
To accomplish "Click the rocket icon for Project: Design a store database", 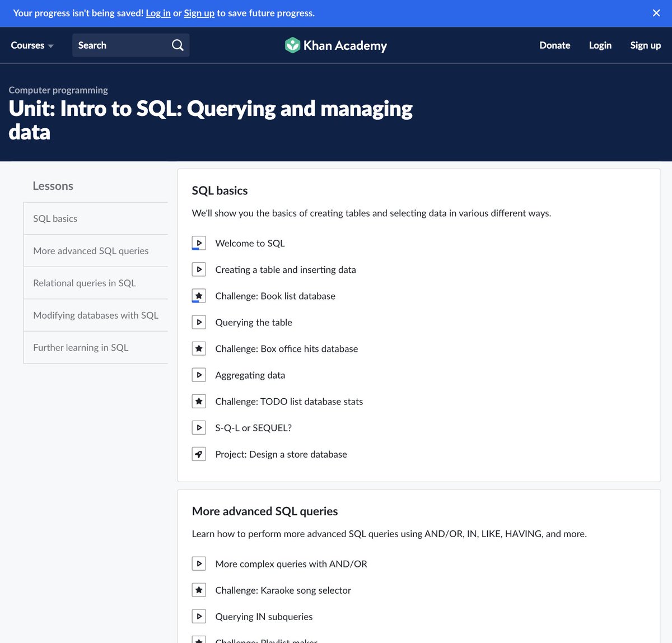I will tap(199, 454).
